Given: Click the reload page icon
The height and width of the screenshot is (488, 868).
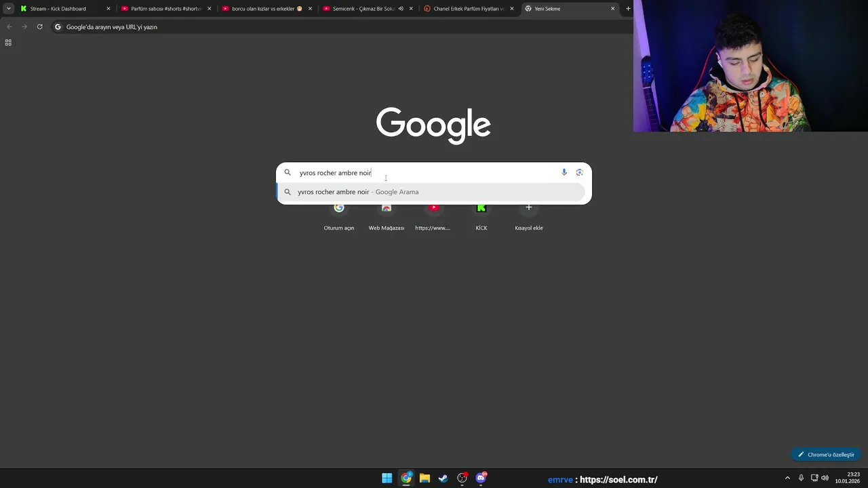Looking at the screenshot, I should coord(40,26).
